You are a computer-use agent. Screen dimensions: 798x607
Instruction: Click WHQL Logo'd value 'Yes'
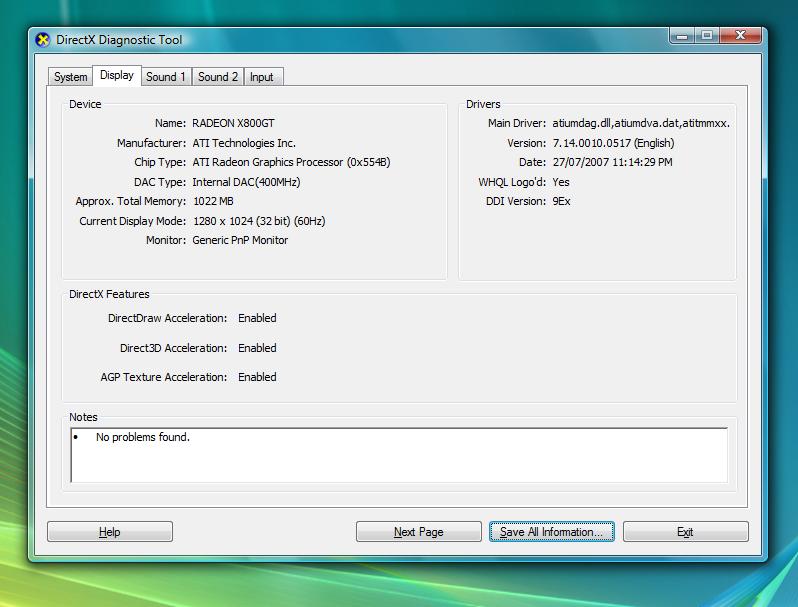click(x=561, y=182)
